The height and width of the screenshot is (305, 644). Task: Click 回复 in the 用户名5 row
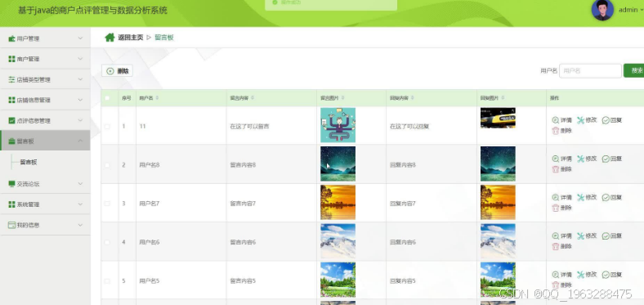click(612, 275)
